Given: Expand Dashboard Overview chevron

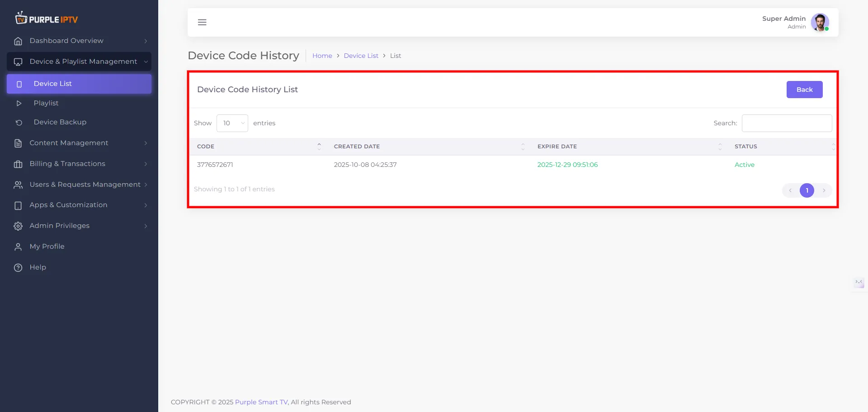Looking at the screenshot, I should 146,41.
